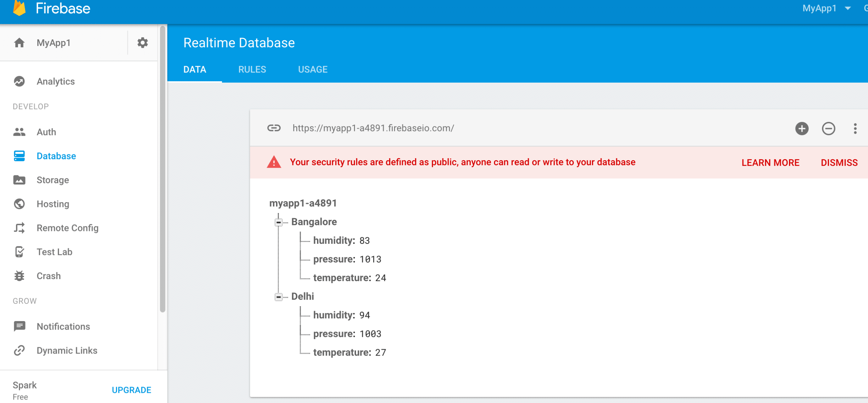This screenshot has width=868, height=403.
Task: Open the MyApp1 project dropdown arrow
Action: coord(848,8)
